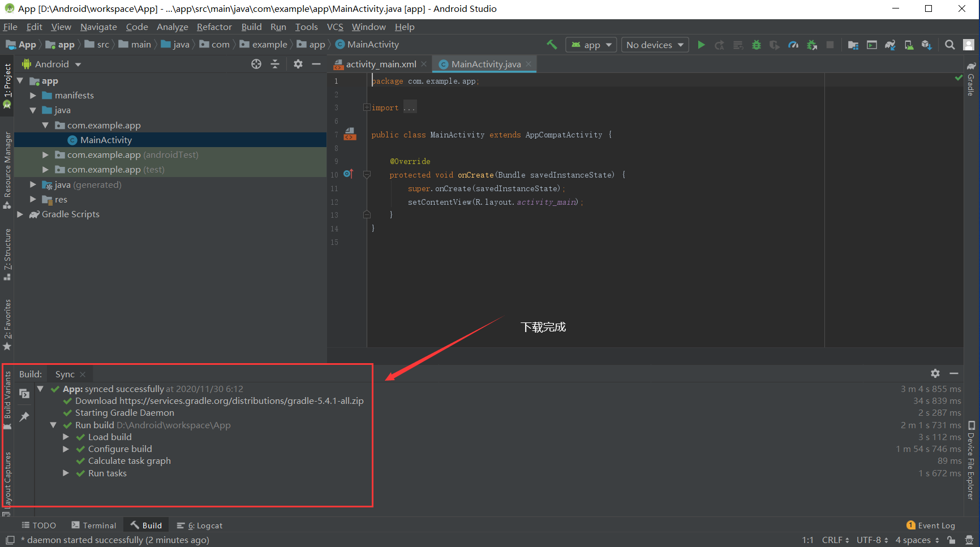Image resolution: width=980 pixels, height=547 pixels.
Task: Change CRLF line separator in status bar
Action: (835, 540)
